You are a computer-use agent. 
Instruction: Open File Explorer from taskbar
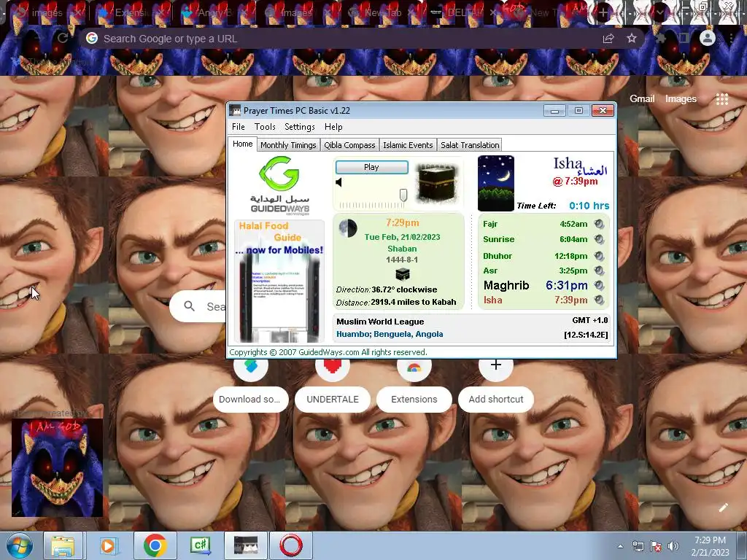(x=63, y=545)
